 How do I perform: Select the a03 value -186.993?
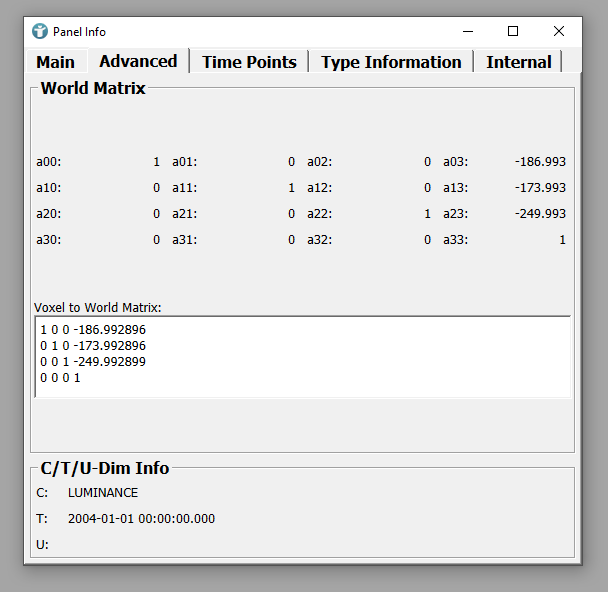[x=540, y=161]
